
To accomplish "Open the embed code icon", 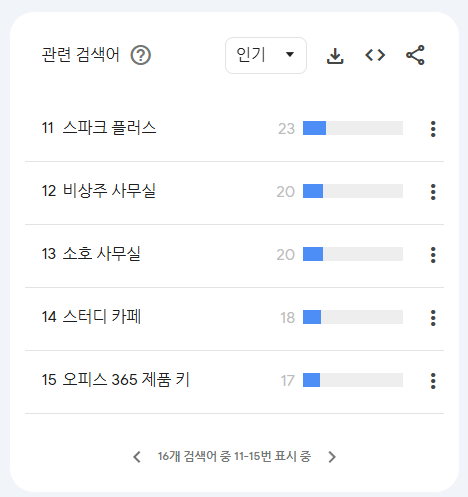I will [x=375, y=55].
